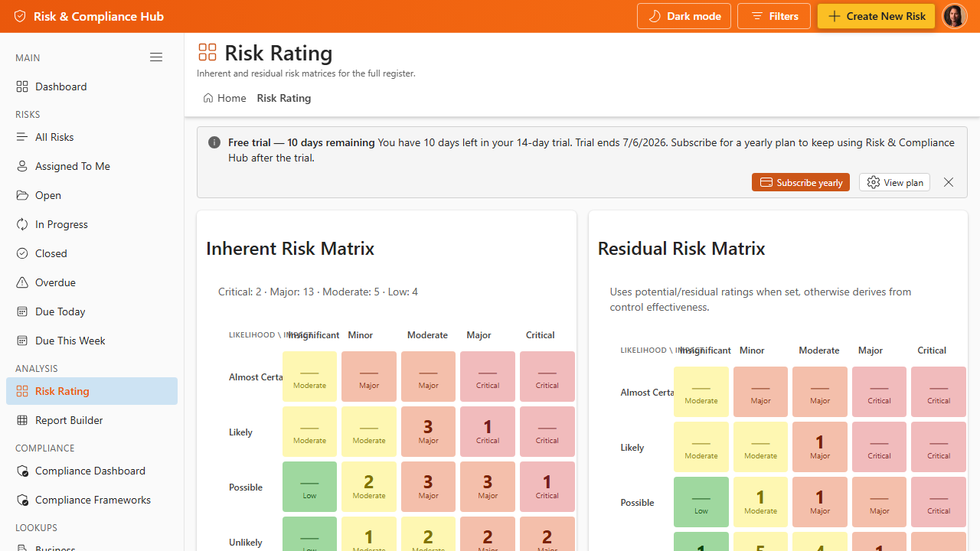Click the Report Builder table icon
980x551 pixels.
22,420
